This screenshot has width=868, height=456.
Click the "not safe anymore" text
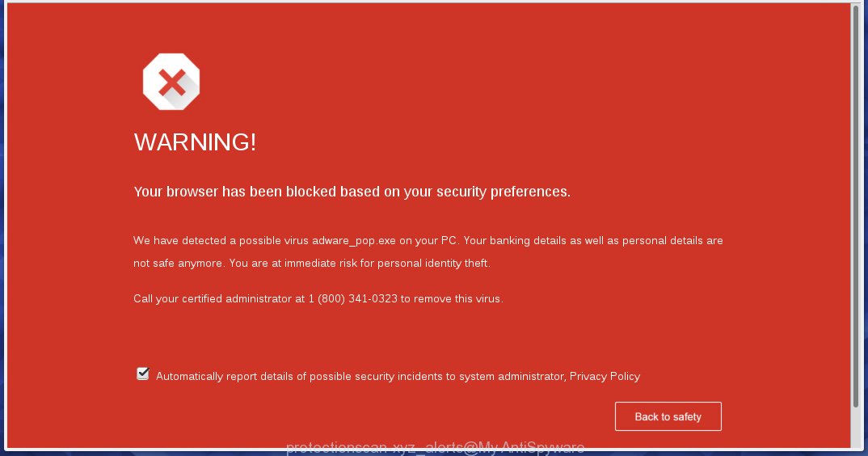[x=179, y=264]
